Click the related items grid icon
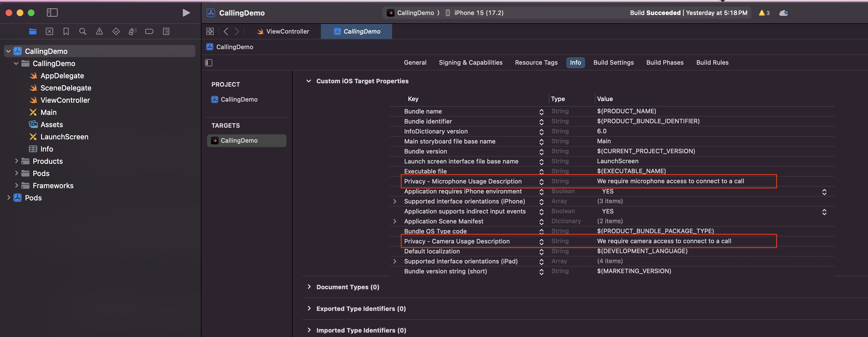The height and width of the screenshot is (337, 868). click(210, 31)
